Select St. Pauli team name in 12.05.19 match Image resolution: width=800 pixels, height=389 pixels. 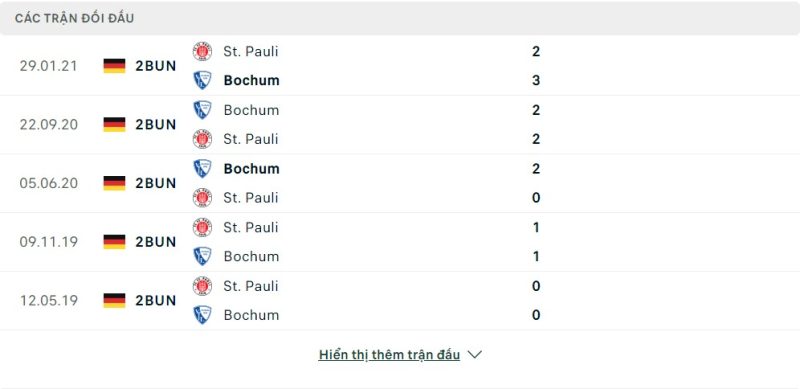[251, 286]
